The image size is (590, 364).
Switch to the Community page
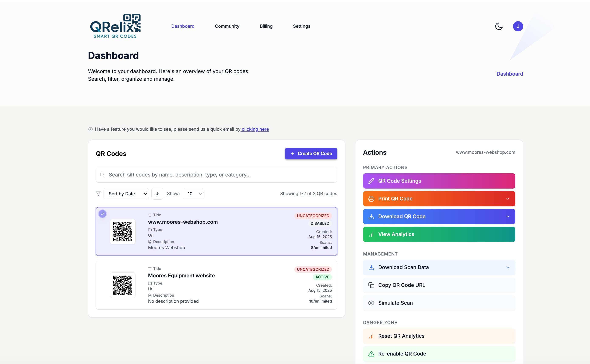coord(227,26)
